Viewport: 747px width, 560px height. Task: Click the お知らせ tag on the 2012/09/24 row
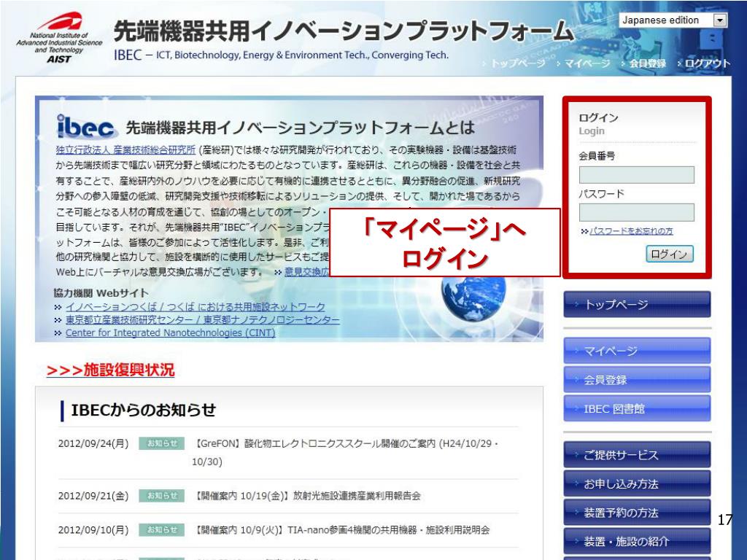pos(162,443)
